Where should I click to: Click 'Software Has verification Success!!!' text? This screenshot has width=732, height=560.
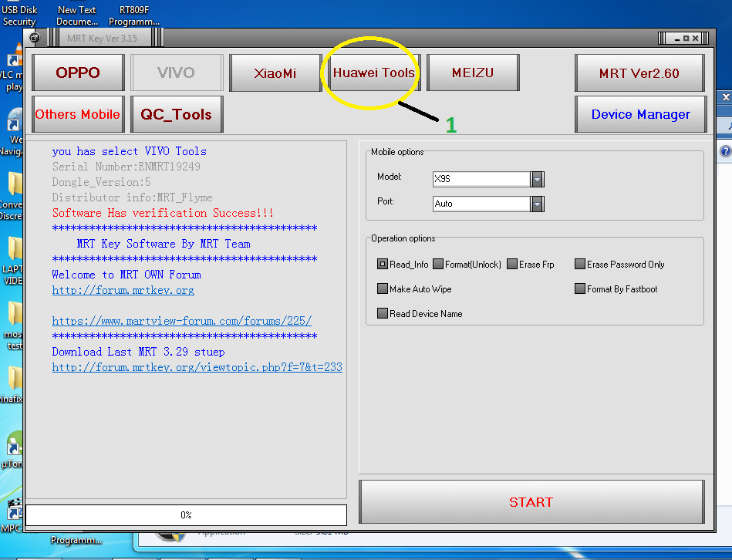(x=163, y=213)
